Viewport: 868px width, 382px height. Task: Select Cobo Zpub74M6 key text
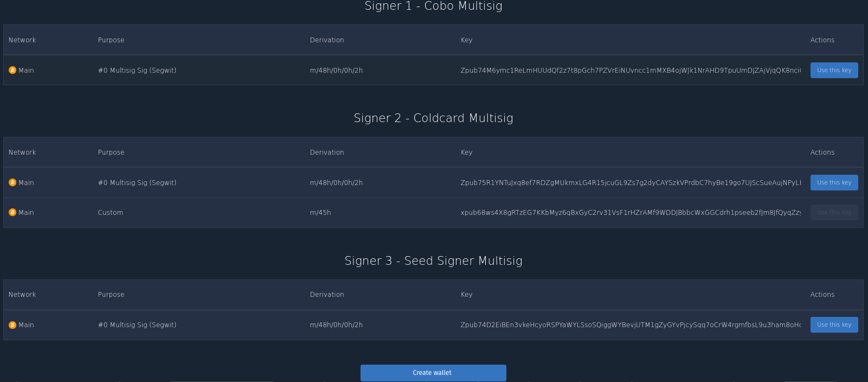tap(631, 70)
